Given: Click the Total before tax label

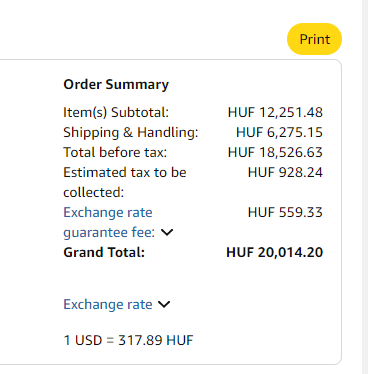Looking at the screenshot, I should tap(115, 152).
